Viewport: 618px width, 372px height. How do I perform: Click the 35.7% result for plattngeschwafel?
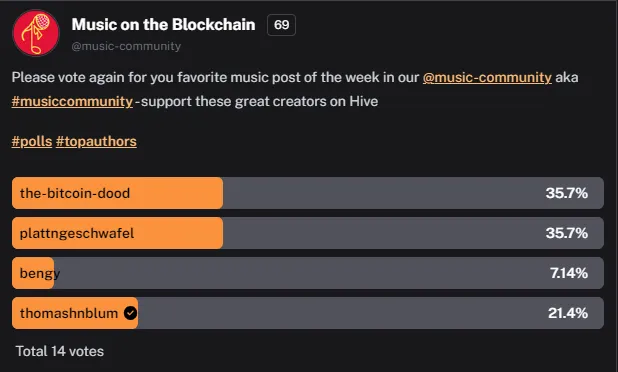567,233
